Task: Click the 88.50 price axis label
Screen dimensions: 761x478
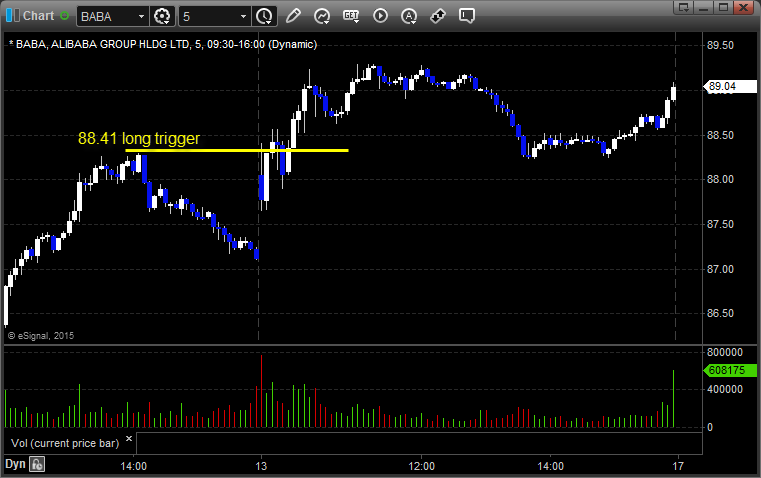Action: coord(720,135)
